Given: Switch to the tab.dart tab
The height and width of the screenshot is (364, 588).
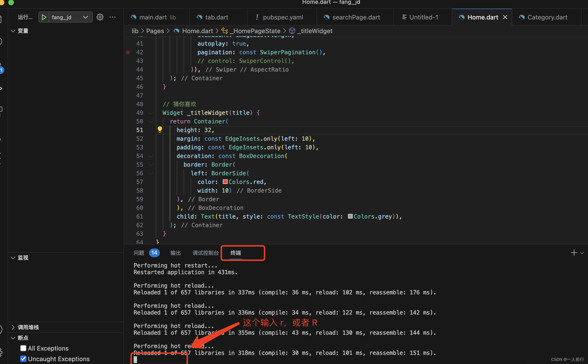Looking at the screenshot, I should (218, 17).
